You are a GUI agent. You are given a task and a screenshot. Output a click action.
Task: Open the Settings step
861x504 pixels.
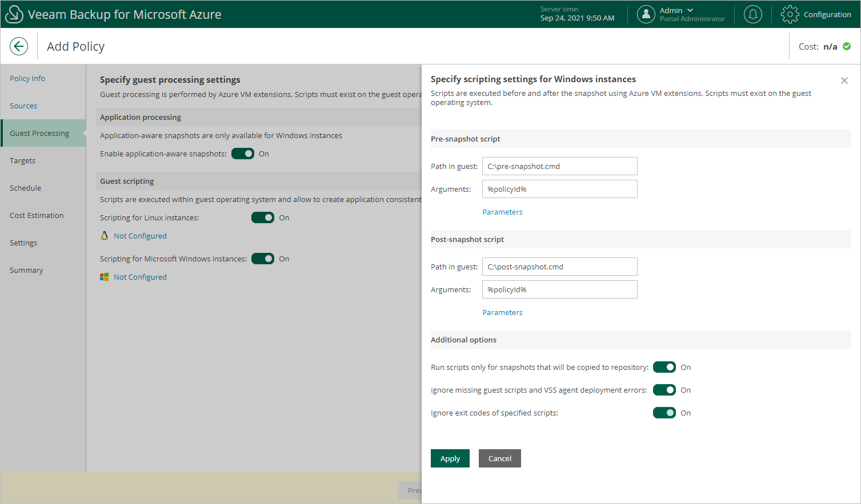coord(23,243)
